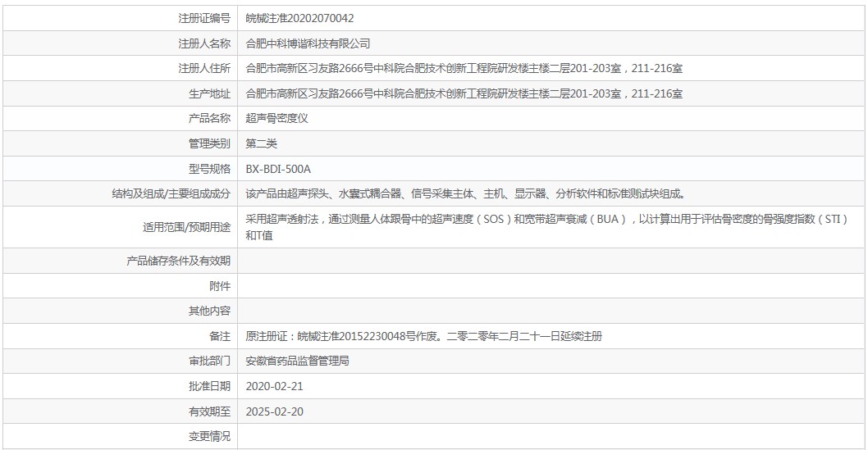Click the 生产地址 label
This screenshot has height=450, width=868.
click(x=209, y=94)
